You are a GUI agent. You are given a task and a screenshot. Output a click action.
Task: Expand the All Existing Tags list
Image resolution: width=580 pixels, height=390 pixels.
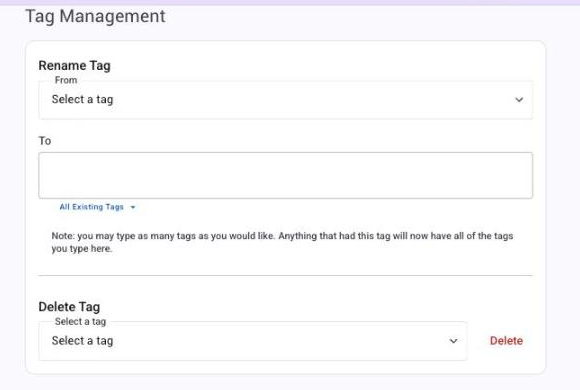97,207
